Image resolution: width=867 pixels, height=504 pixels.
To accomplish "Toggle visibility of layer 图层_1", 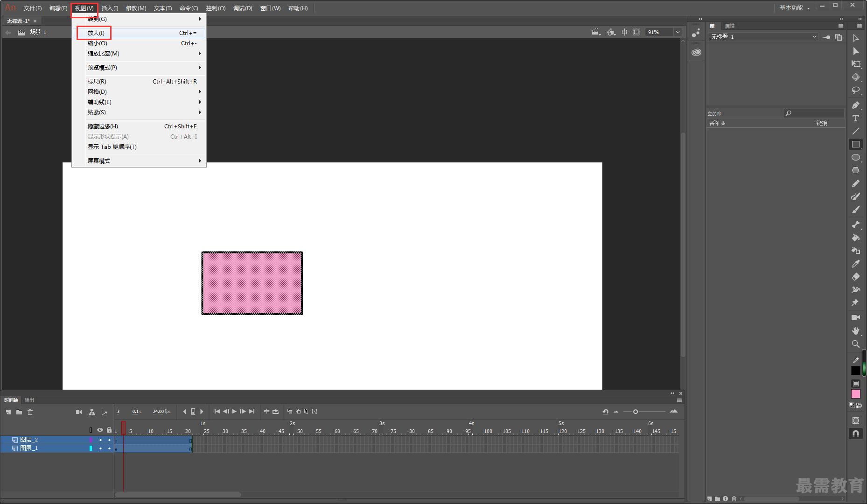I will click(100, 448).
